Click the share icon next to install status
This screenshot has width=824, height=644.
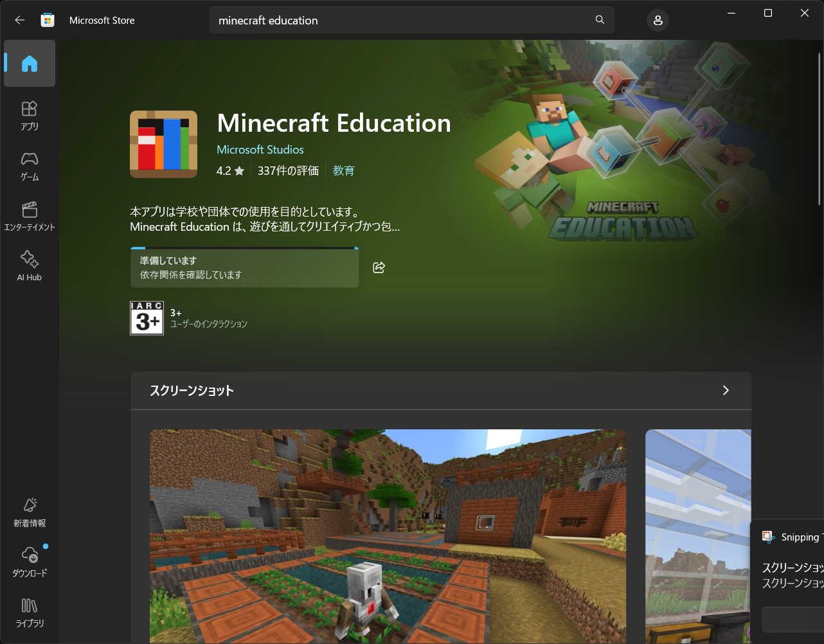pos(379,267)
